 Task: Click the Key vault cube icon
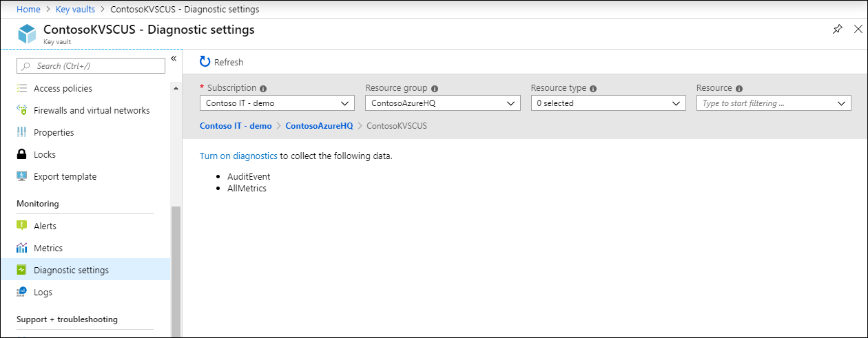click(x=27, y=34)
